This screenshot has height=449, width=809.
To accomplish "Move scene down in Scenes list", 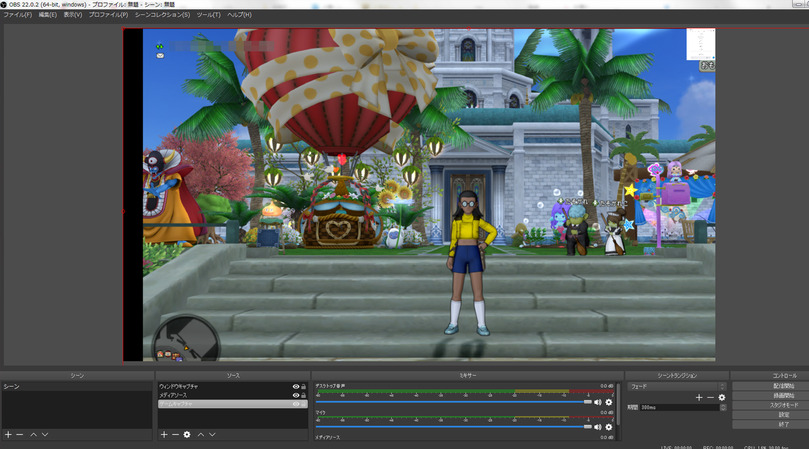I will [45, 435].
